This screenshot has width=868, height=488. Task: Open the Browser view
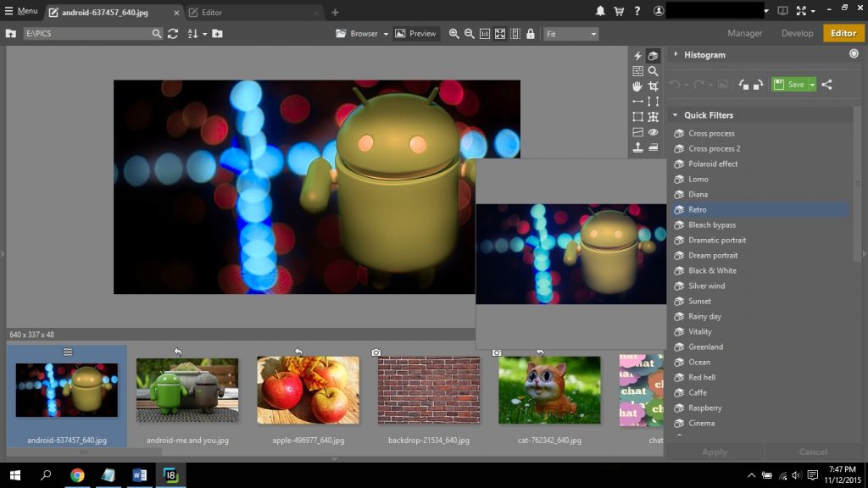[357, 34]
